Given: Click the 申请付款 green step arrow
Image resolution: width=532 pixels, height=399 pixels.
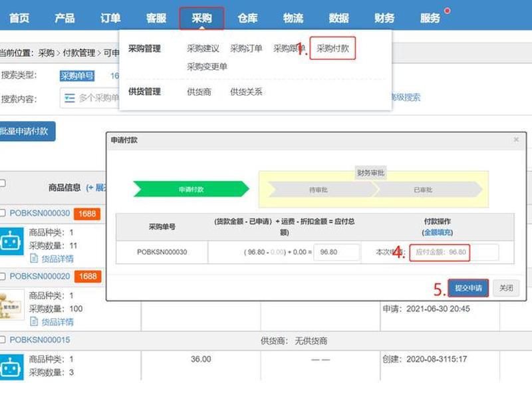Looking at the screenshot, I should pyautogui.click(x=191, y=190).
